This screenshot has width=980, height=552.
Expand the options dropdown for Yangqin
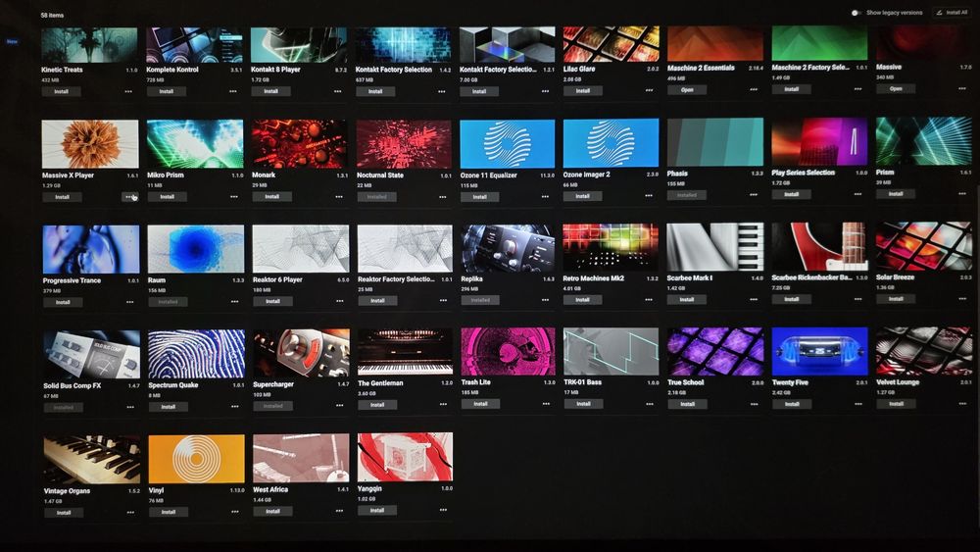(443, 510)
